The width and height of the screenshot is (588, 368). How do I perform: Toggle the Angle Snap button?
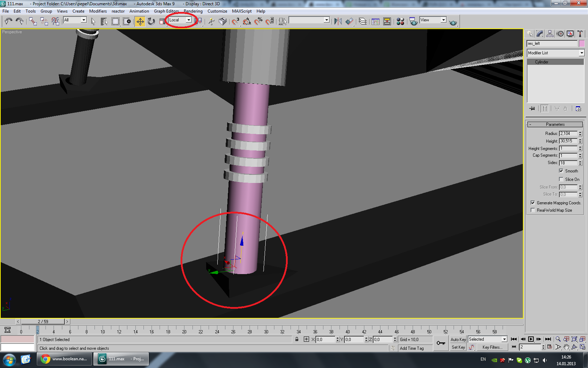point(247,22)
